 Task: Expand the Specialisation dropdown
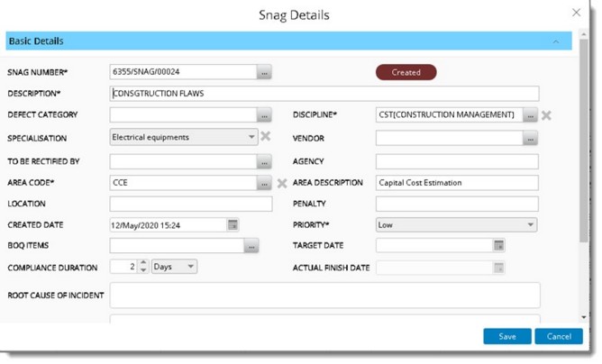251,137
